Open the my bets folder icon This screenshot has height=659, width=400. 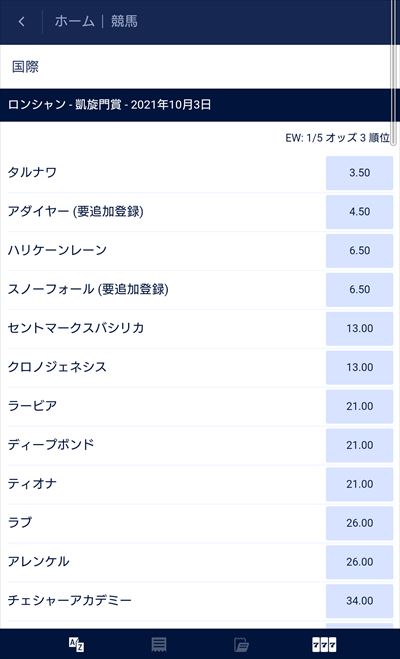click(x=241, y=644)
